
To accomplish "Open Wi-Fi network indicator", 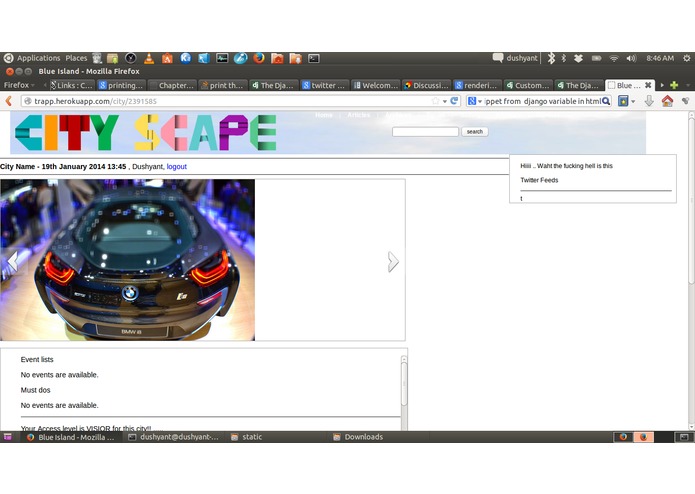I will coord(614,58).
